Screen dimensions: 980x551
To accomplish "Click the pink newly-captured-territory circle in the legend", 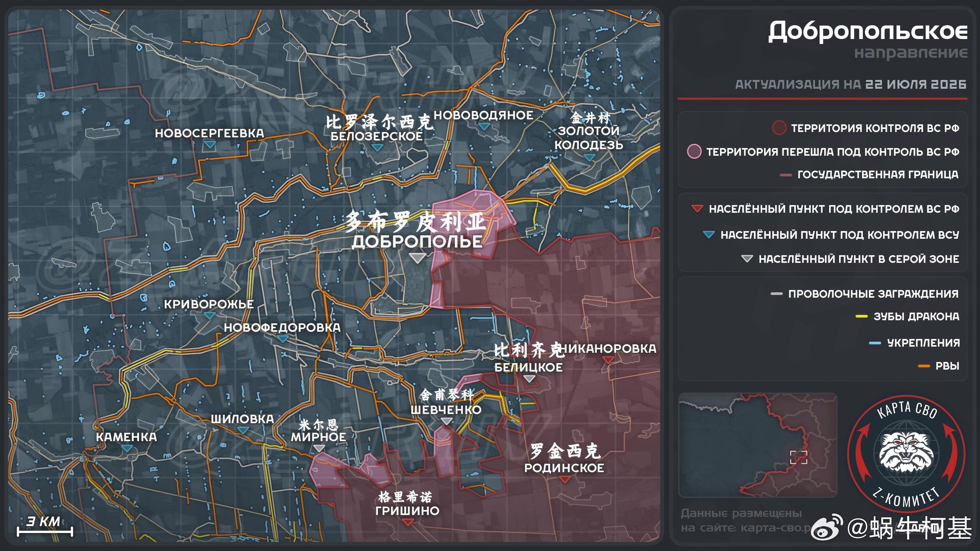I will point(694,152).
